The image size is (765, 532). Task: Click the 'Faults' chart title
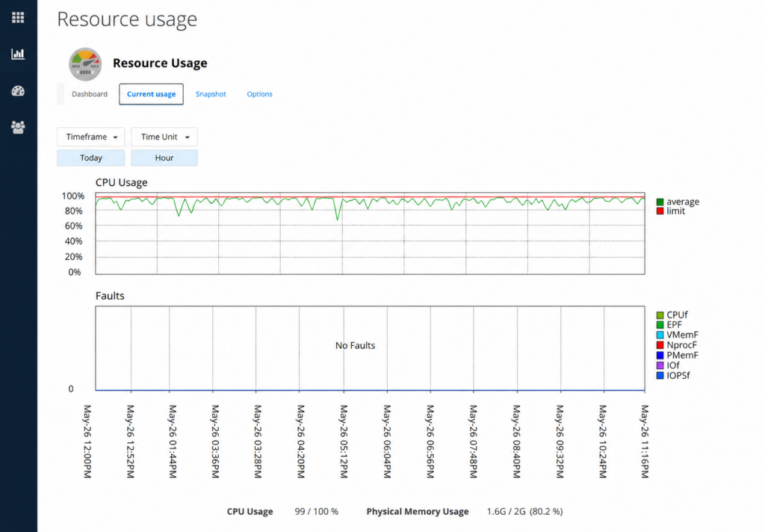[110, 296]
